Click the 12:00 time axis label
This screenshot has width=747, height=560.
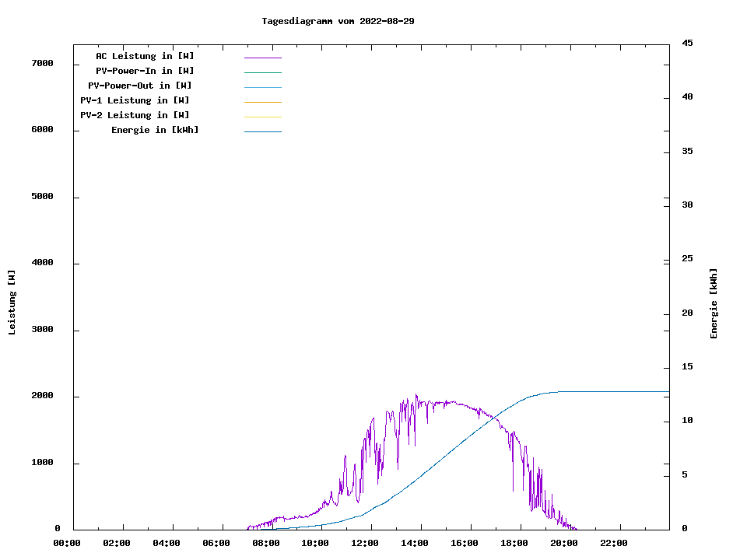tap(365, 543)
